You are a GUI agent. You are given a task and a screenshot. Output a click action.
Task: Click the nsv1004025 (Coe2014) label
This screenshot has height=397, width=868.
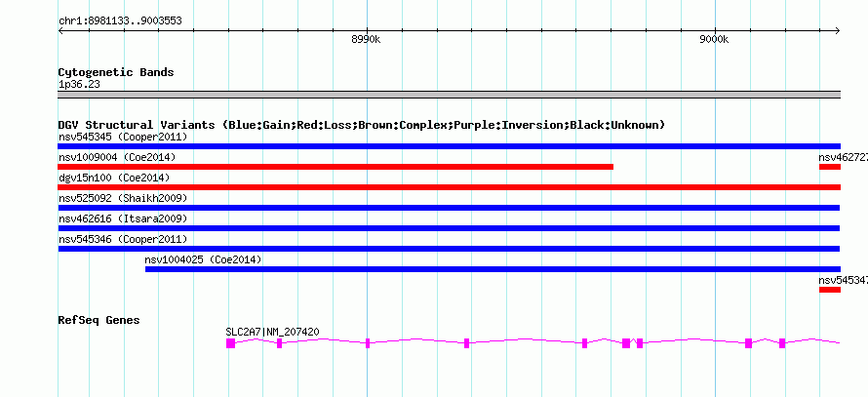click(x=203, y=259)
